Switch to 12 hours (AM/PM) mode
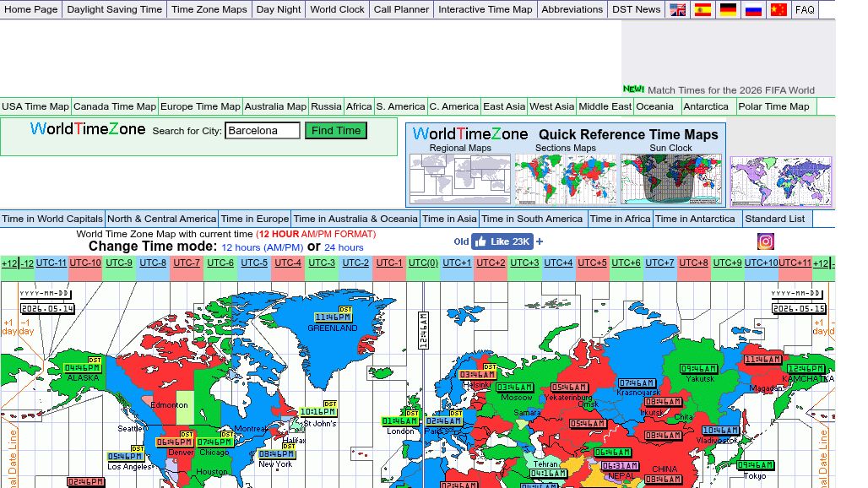Image resolution: width=868 pixels, height=488 pixels. (x=263, y=247)
